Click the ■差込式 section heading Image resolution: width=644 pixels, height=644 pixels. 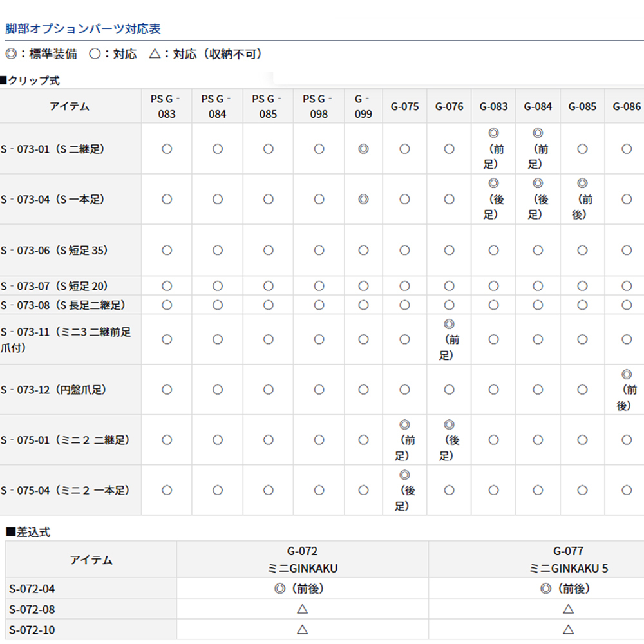click(28, 532)
